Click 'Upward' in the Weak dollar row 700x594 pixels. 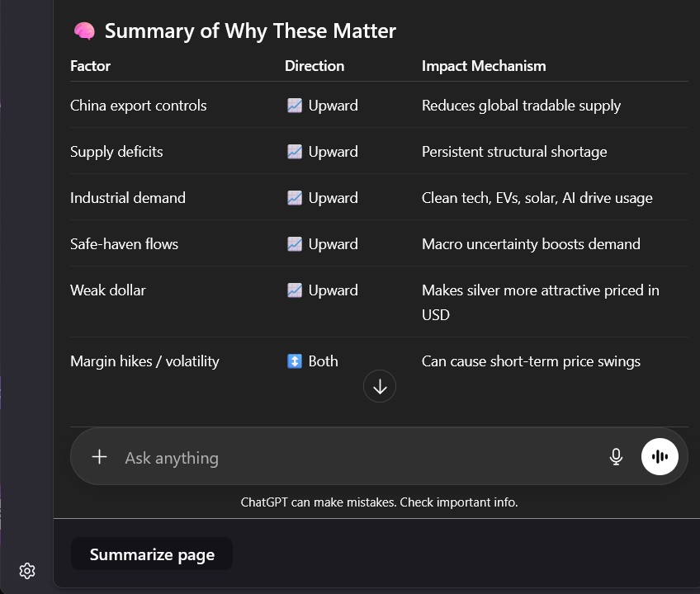click(x=333, y=290)
